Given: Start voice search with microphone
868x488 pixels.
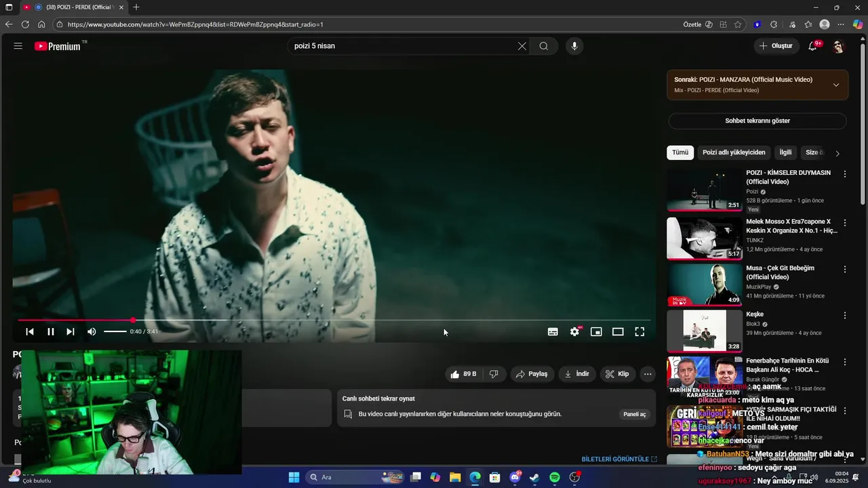Looking at the screenshot, I should pos(574,46).
